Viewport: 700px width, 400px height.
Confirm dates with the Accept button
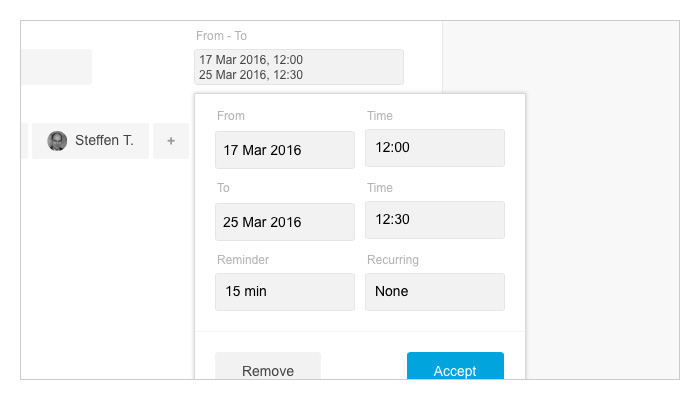(455, 366)
